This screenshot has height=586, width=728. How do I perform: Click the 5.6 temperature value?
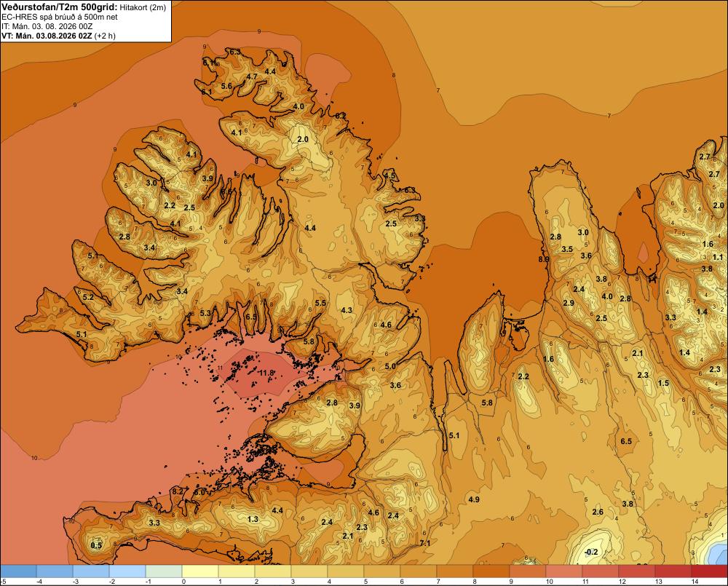226,86
